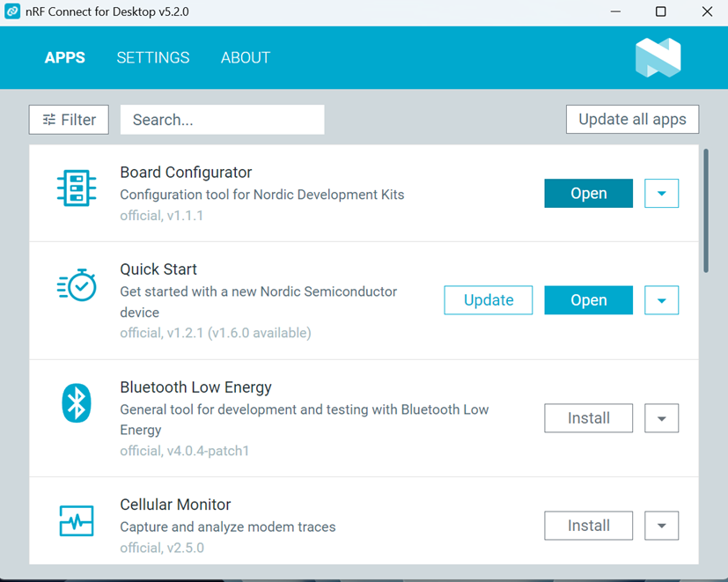Expand the Cellular Monitor dropdown arrow

pos(661,526)
